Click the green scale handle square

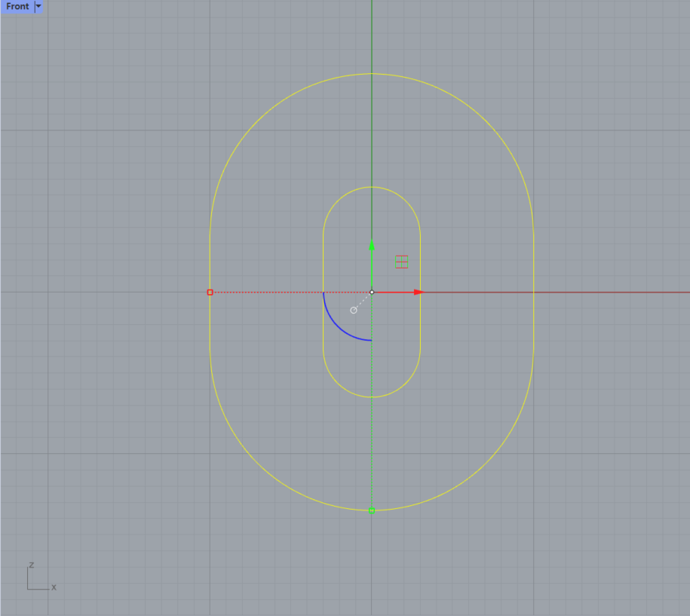(372, 511)
